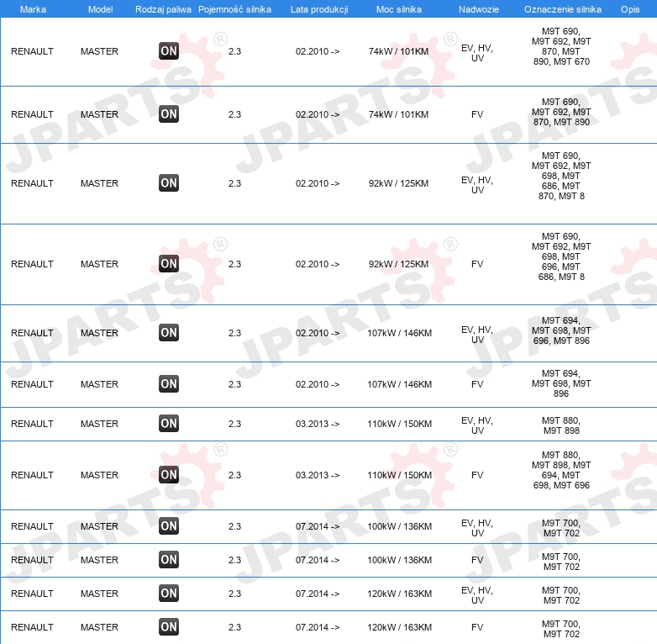
Task: Click engine codes ending with 698, M9T 696
Action: point(561,470)
